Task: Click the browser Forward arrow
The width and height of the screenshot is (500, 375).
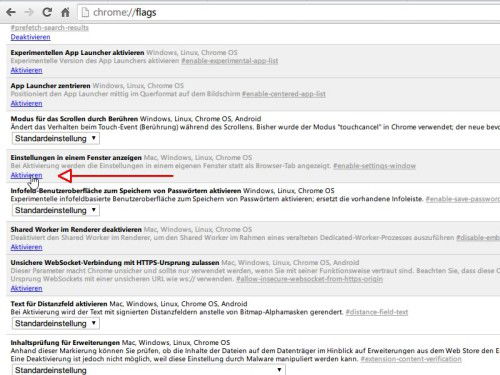Action: coord(29,12)
